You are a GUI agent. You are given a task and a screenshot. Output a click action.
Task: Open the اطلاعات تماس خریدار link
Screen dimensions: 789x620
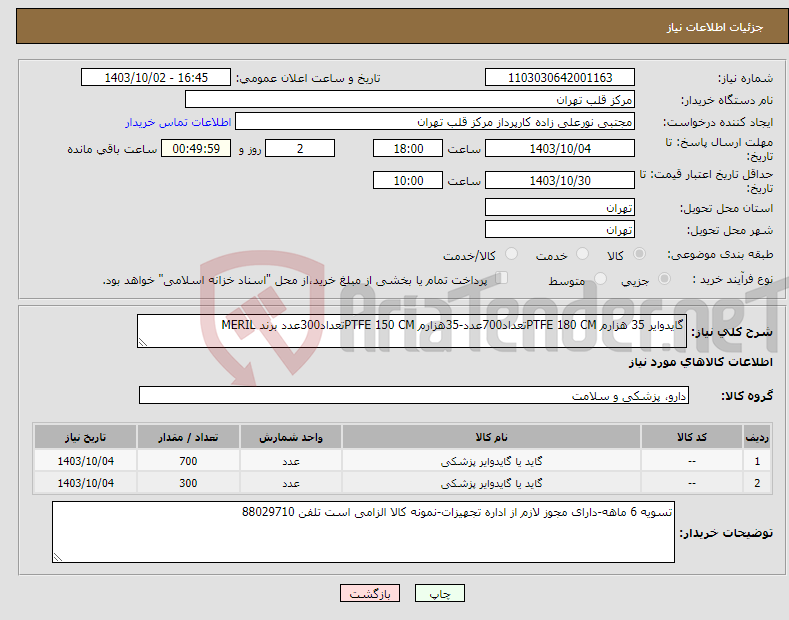(178, 122)
